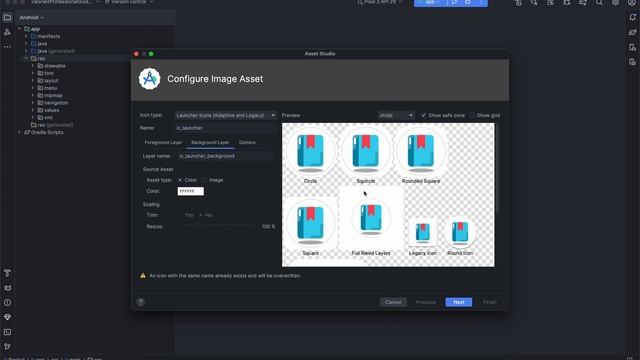The image size is (640, 360).
Task: Click the Finish button
Action: 490,302
